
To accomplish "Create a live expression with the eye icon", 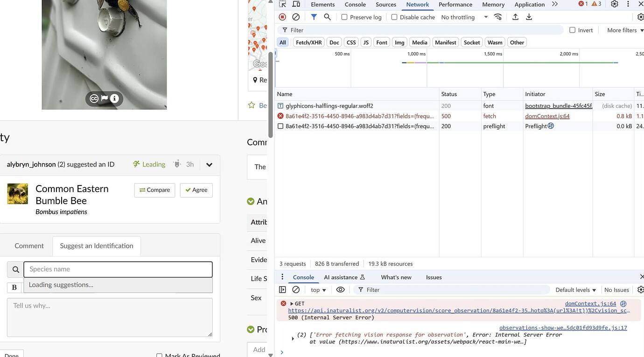I will (340, 289).
